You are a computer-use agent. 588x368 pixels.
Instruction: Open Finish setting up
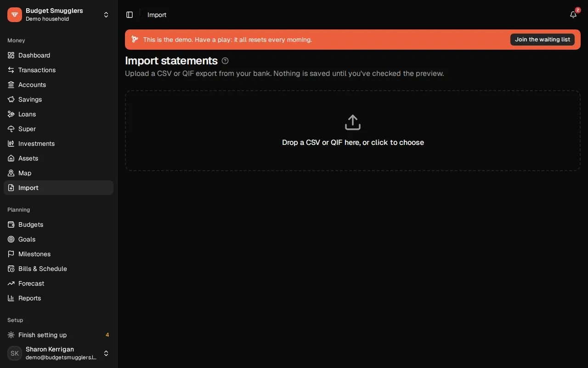click(58, 335)
